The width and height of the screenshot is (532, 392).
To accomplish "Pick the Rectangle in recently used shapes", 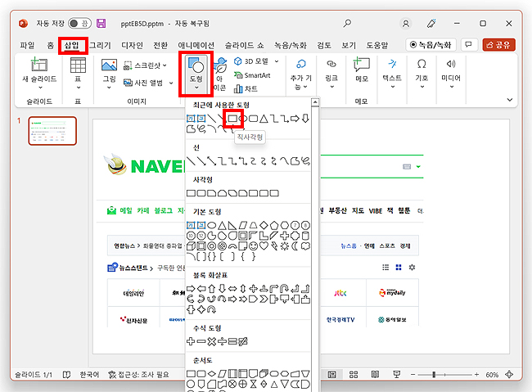I will pyautogui.click(x=232, y=119).
